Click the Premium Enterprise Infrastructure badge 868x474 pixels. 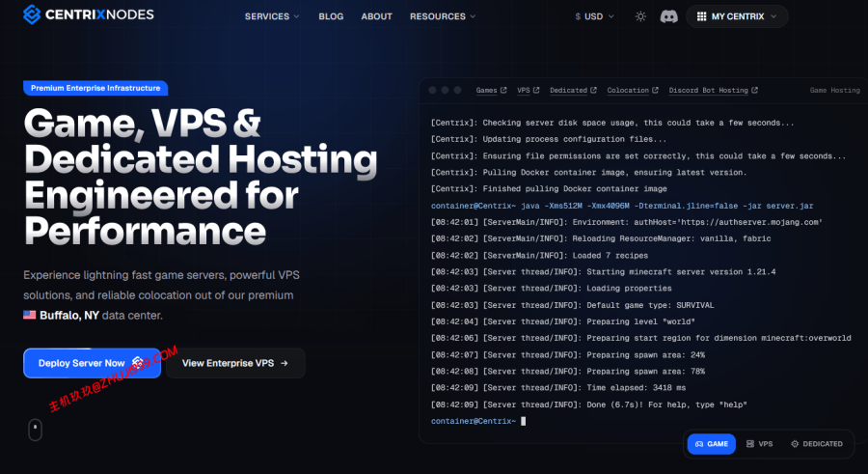(95, 88)
